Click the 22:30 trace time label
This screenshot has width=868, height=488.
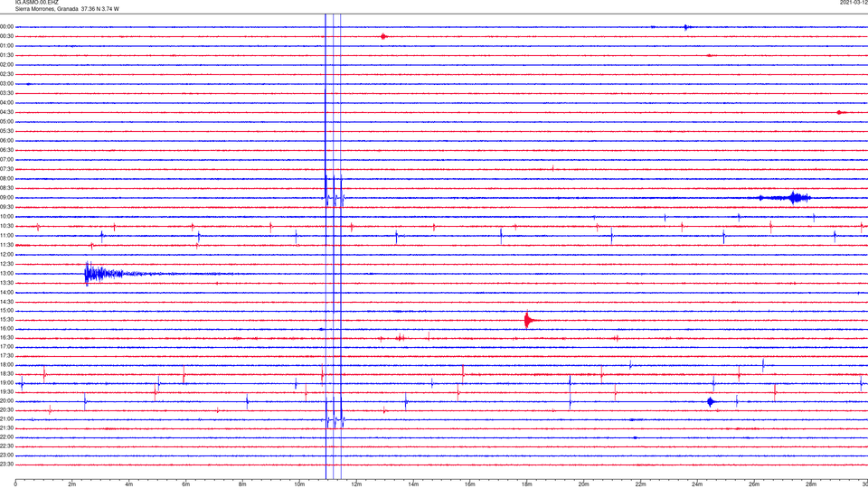tap(6, 446)
